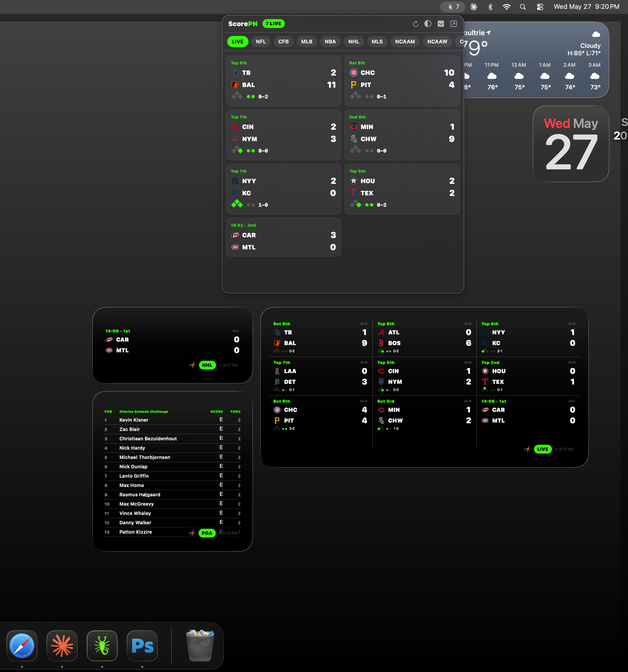Open the CAR vs MTL 18:52 2nd period card
Screen dimensions: 628x672
pyautogui.click(x=284, y=237)
